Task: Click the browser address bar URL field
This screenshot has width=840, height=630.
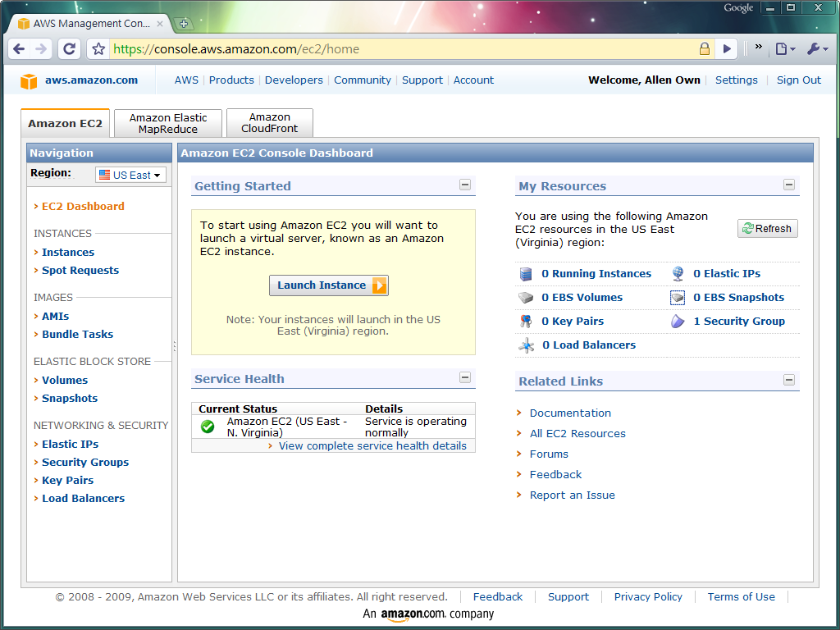Action: tap(402, 49)
